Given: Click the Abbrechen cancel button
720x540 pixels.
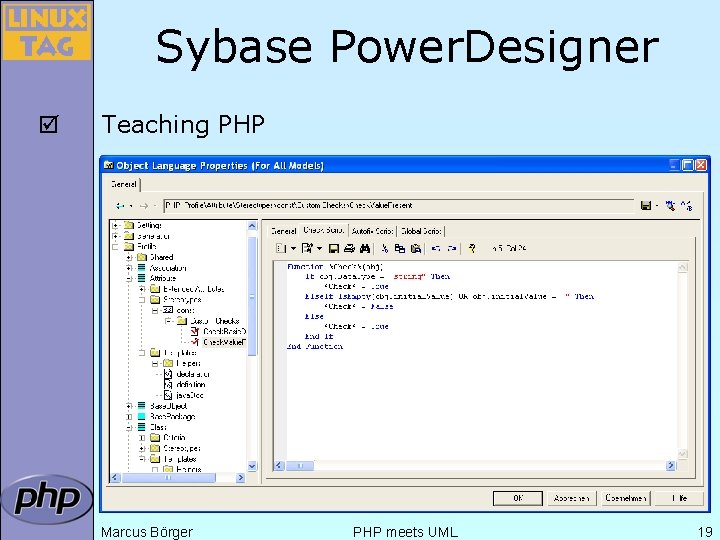Looking at the screenshot, I should (x=571, y=498).
